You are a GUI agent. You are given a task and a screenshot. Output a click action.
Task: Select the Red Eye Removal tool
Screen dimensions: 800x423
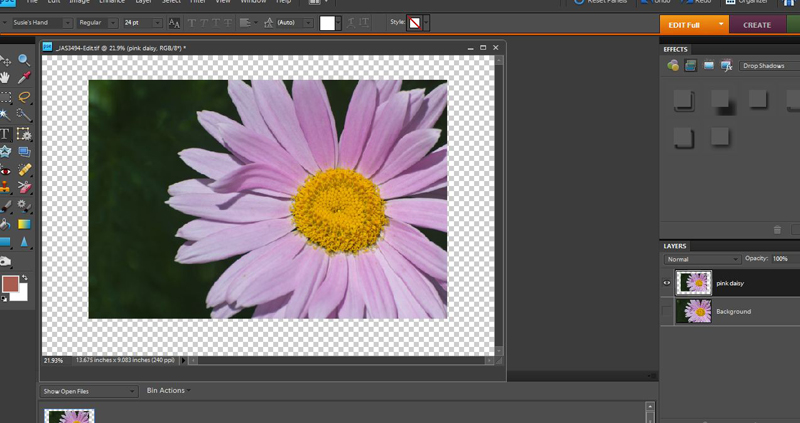pos(5,170)
